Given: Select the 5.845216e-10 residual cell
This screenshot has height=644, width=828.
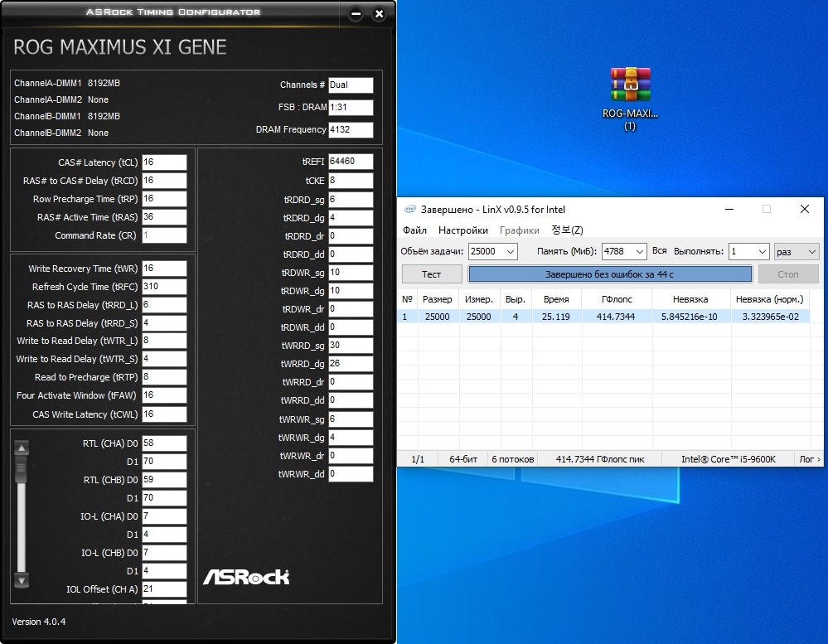Looking at the screenshot, I should [690, 317].
